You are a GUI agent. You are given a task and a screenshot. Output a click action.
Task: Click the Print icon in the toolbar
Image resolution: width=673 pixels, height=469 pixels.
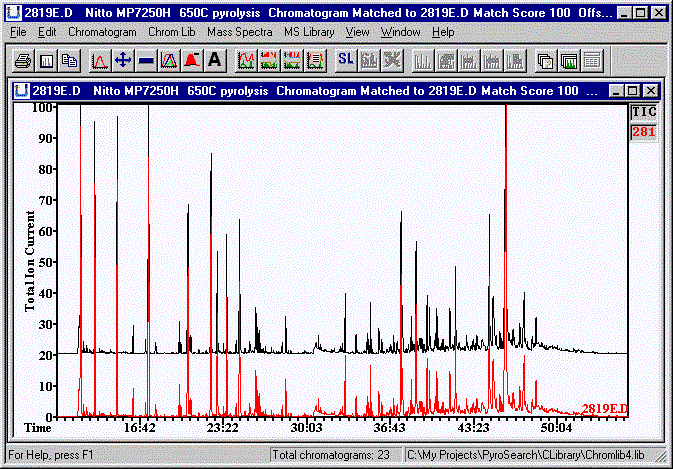tap(23, 61)
